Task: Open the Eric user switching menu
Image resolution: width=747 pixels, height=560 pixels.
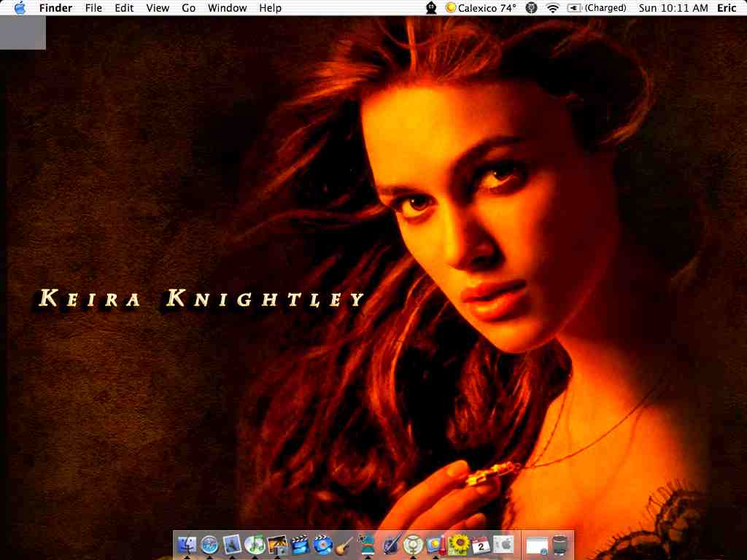Action: coord(727,8)
